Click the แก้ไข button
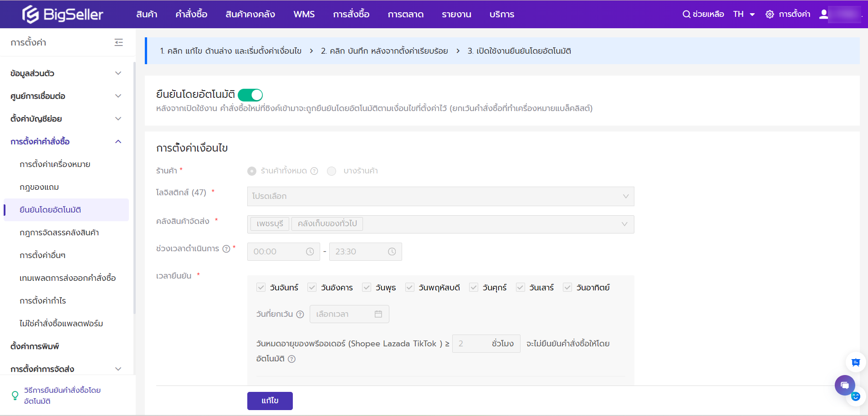Viewport: 868px width, 416px height. pos(270,401)
